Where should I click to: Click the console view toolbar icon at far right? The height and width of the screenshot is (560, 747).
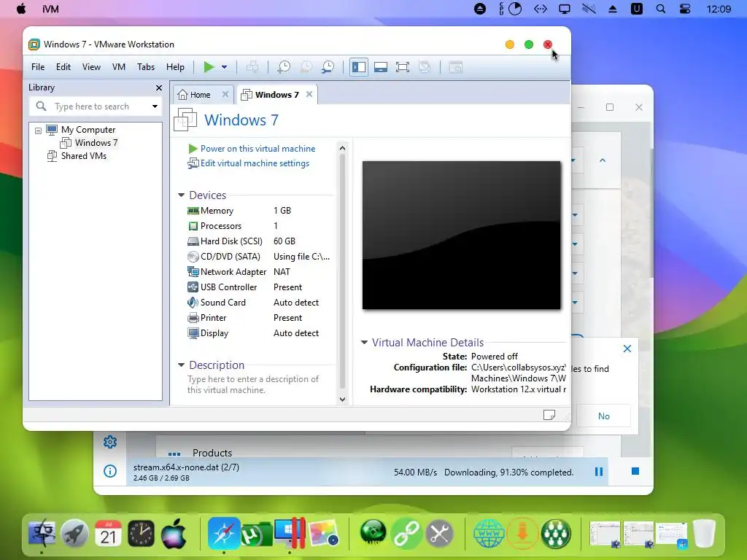click(x=455, y=67)
